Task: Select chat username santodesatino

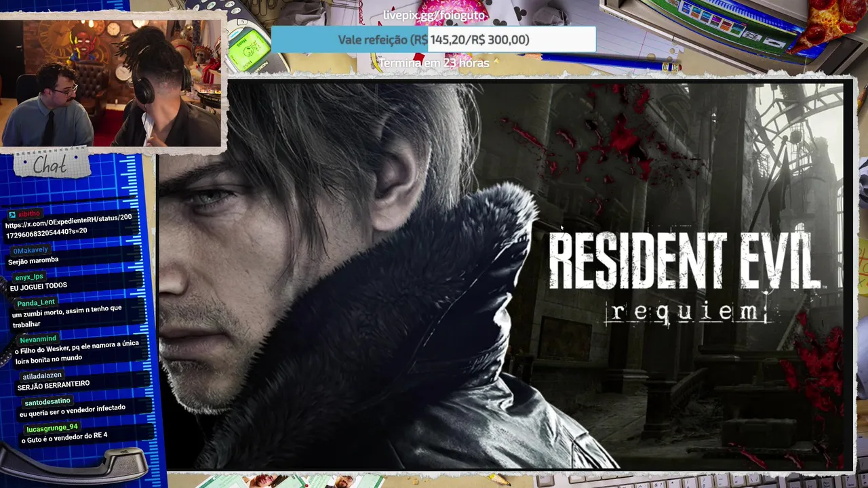Action: pyautogui.click(x=47, y=401)
